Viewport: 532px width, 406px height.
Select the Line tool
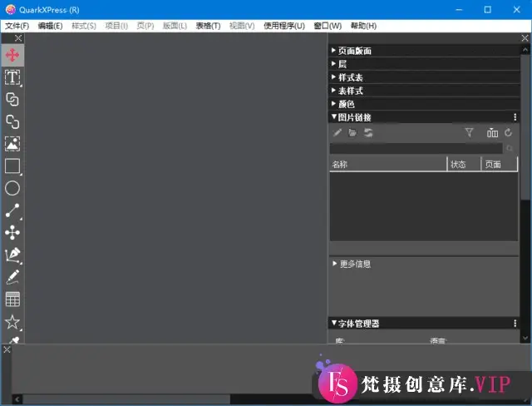coord(12,210)
